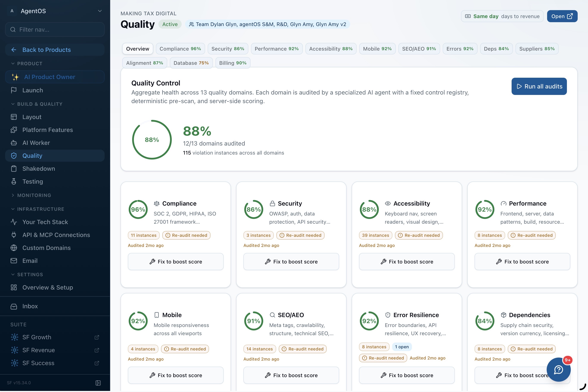Click the Re-audit needed badge on Performance
This screenshot has height=392, width=588.
click(x=532, y=235)
